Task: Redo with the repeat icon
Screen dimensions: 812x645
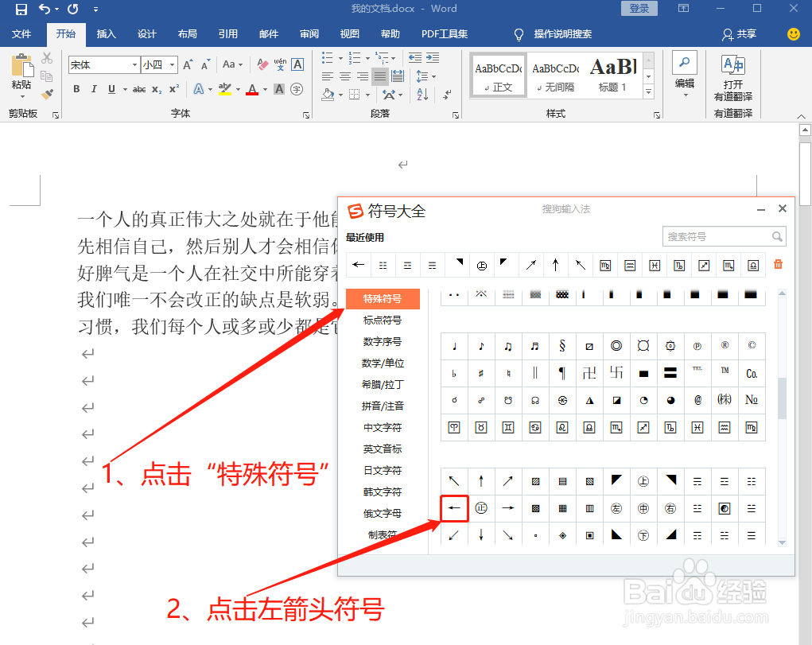Action: point(73,9)
